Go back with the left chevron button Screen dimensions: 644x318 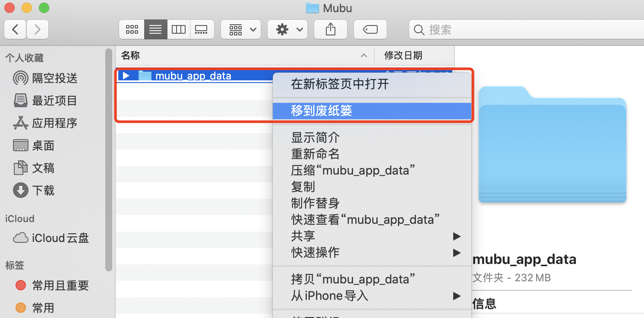[x=16, y=29]
